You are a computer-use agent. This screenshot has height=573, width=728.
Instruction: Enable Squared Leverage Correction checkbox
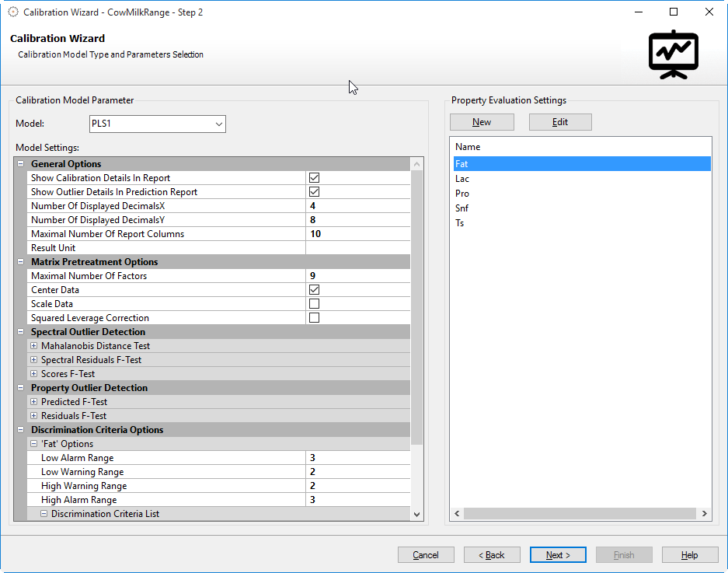(x=315, y=318)
